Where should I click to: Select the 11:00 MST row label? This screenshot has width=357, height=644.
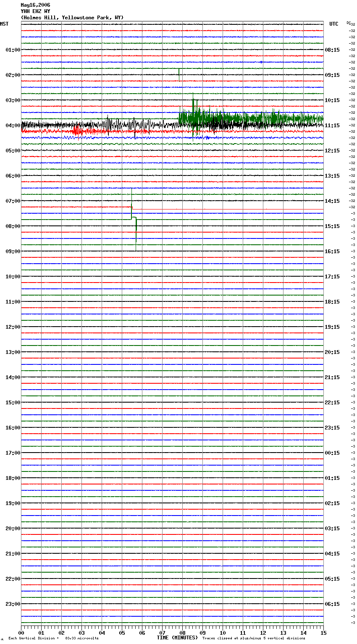coord(13,302)
